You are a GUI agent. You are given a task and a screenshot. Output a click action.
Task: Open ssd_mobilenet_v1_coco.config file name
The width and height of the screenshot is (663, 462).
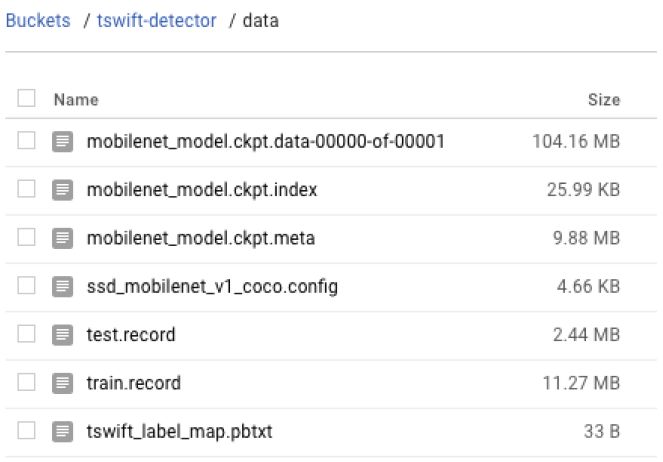point(212,287)
